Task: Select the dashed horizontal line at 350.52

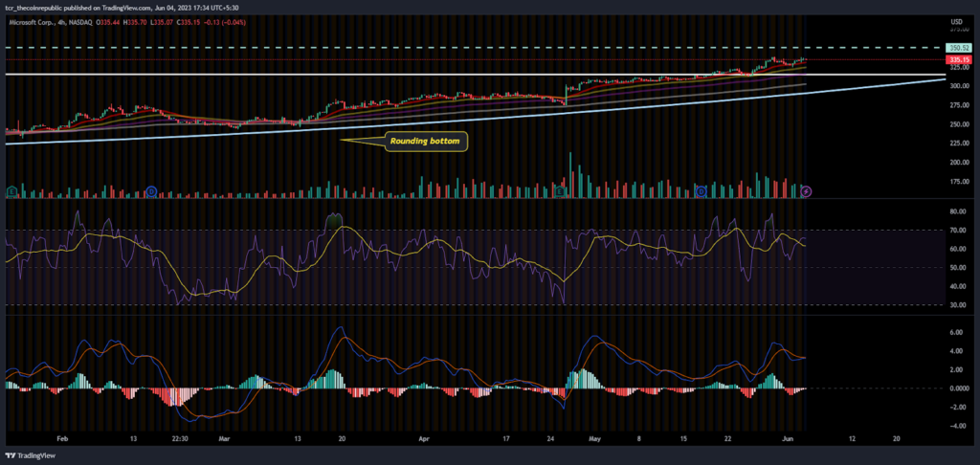Action: coord(474,48)
